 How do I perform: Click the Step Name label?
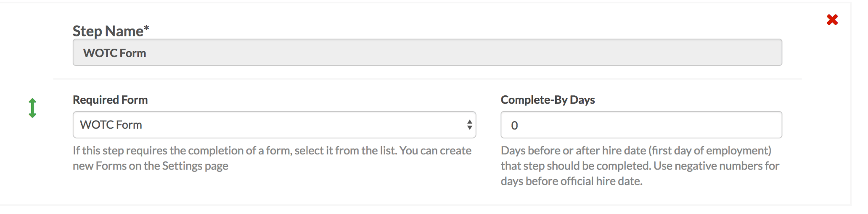(108, 31)
